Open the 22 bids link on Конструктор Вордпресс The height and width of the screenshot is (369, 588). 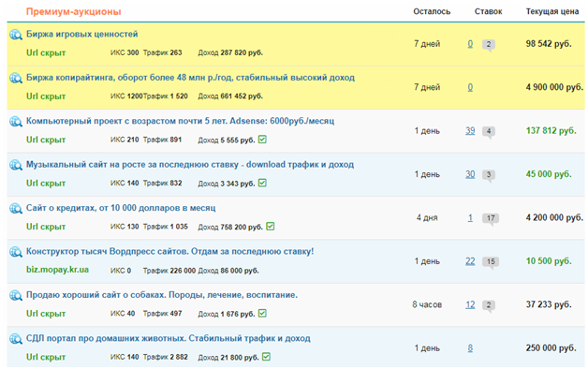(x=470, y=261)
